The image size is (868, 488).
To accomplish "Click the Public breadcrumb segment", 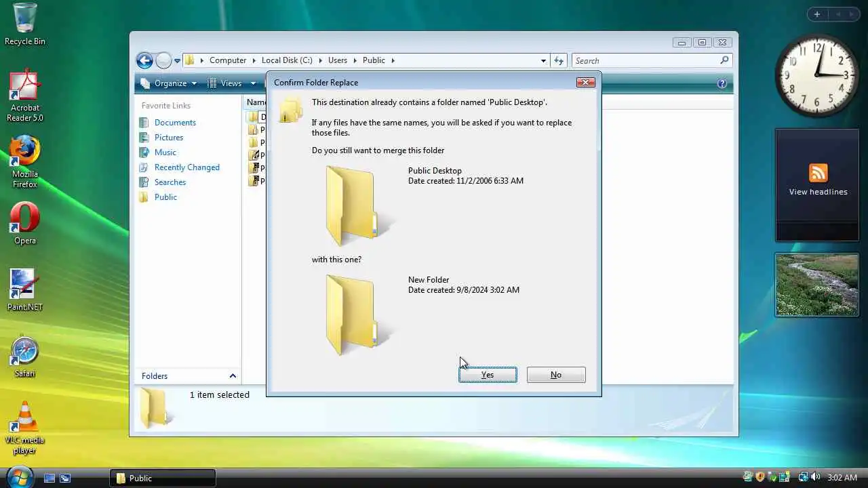I will [x=374, y=60].
